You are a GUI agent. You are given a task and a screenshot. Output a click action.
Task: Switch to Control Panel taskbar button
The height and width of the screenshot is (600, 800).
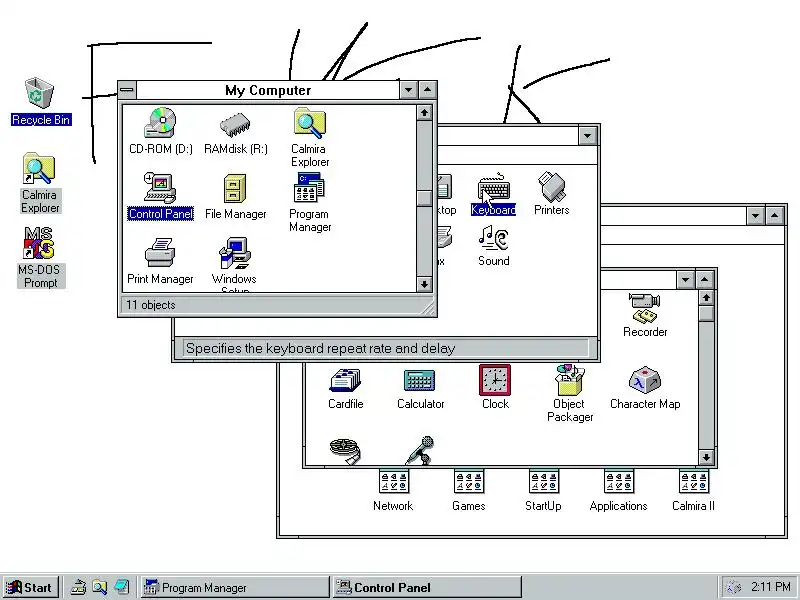pos(427,588)
